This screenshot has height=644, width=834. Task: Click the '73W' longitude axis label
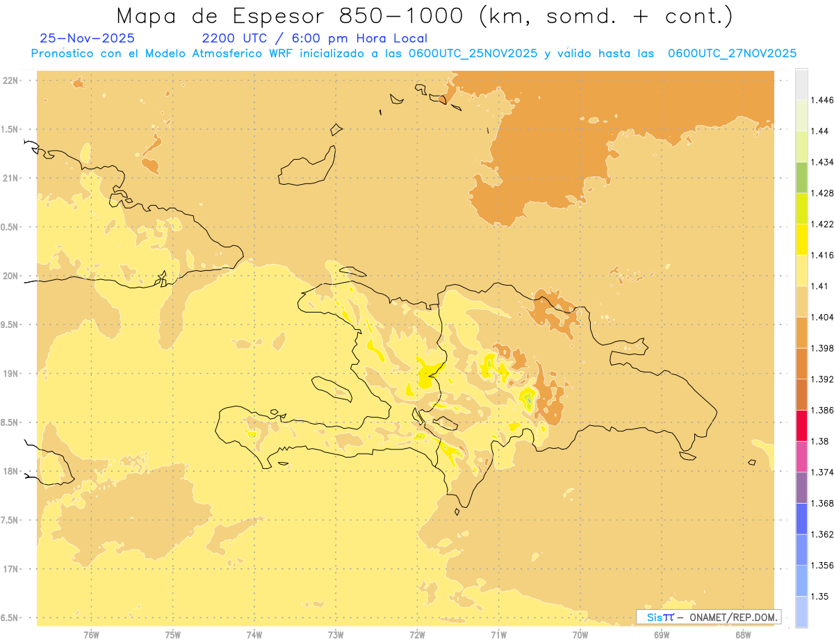tap(336, 634)
